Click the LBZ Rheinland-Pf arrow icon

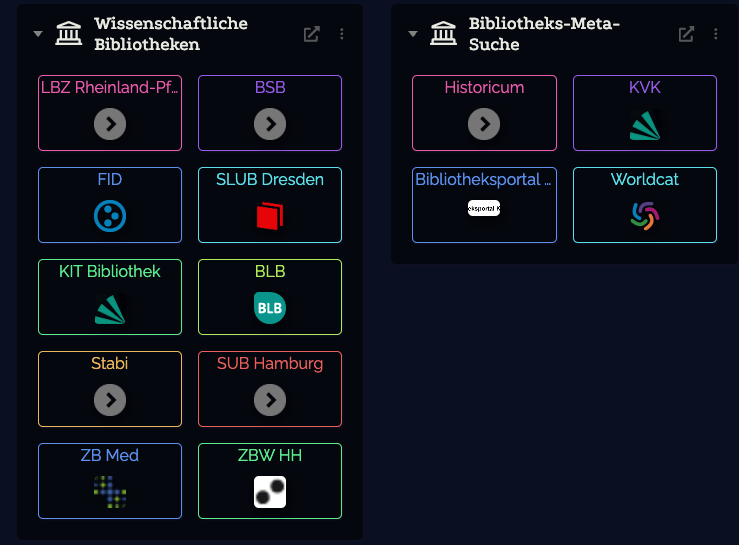click(x=110, y=124)
